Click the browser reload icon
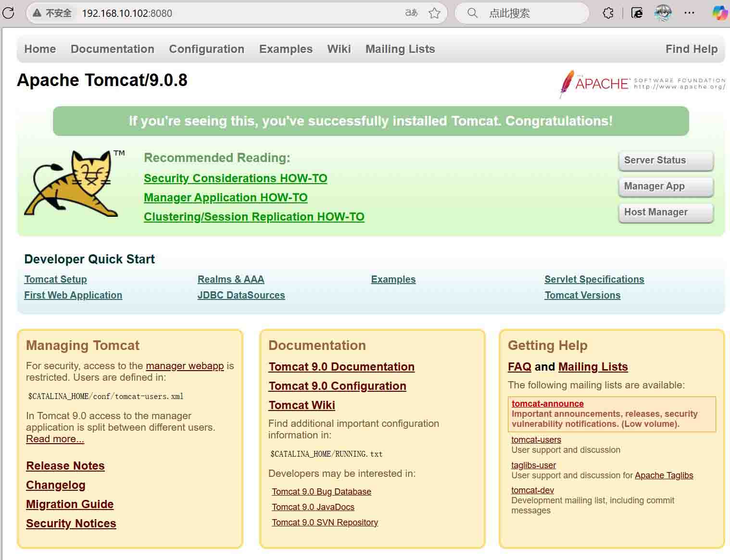The width and height of the screenshot is (730, 560). 8,12
